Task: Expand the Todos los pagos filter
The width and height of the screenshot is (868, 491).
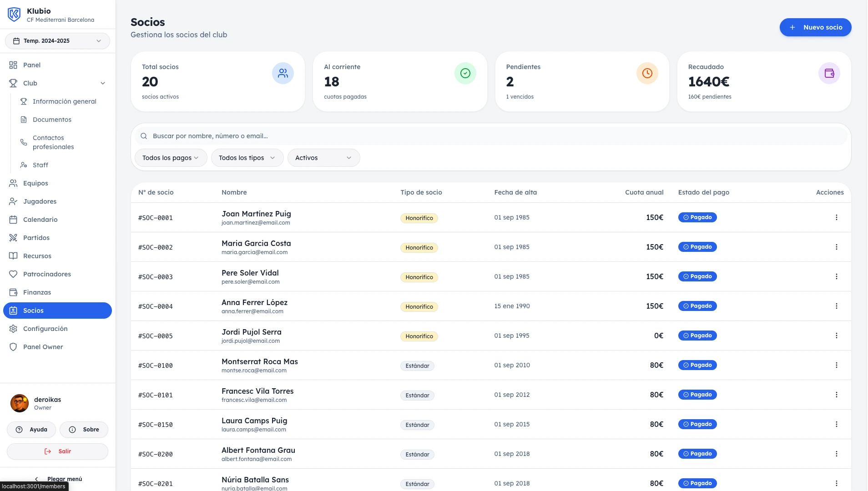Action: pyautogui.click(x=171, y=158)
